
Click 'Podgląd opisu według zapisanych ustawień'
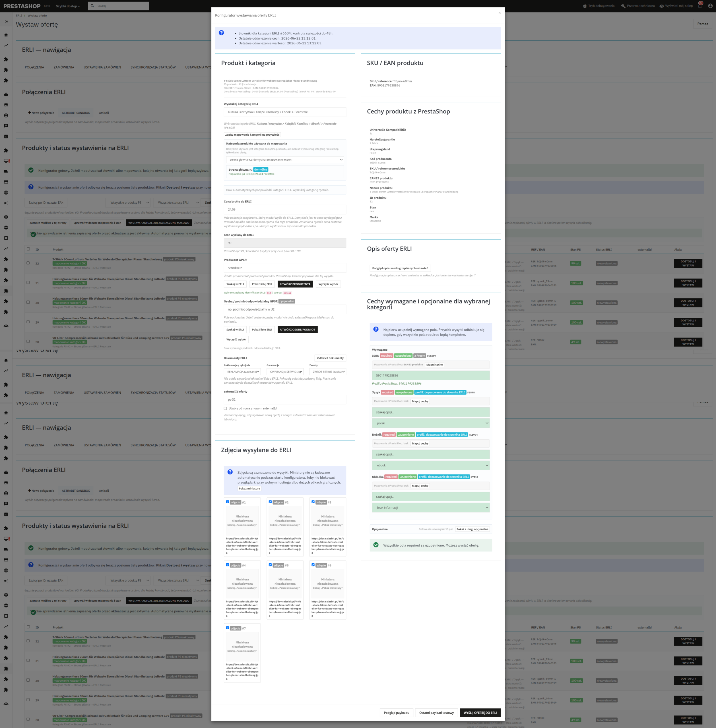click(x=400, y=268)
